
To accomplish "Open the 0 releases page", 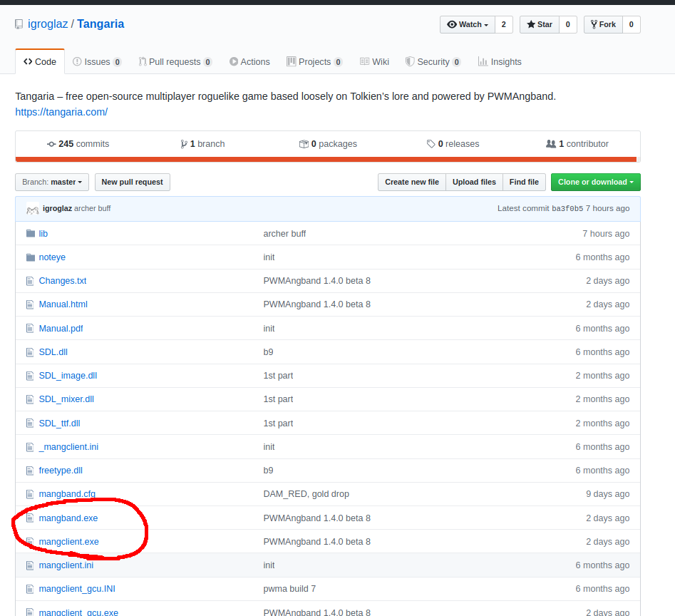I will coord(453,144).
